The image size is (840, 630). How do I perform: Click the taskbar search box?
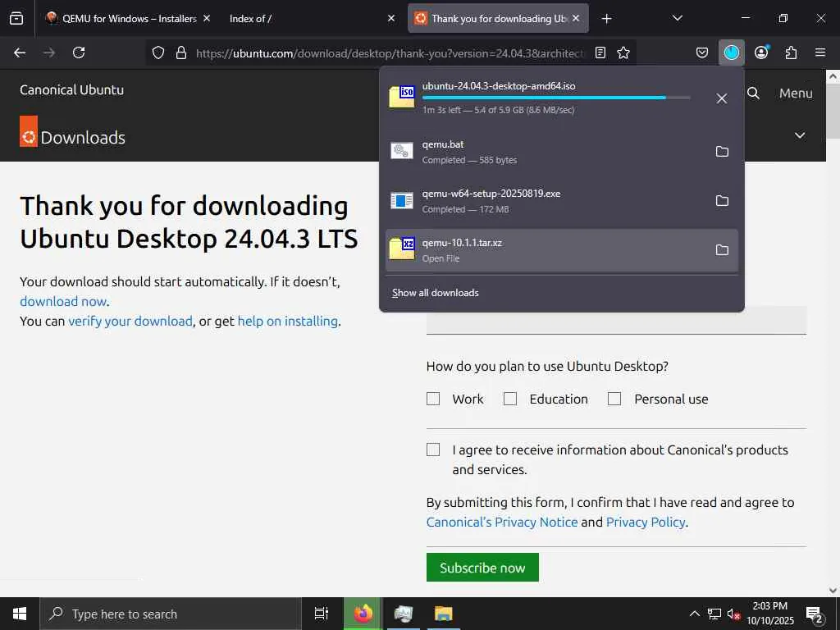[x=171, y=614]
